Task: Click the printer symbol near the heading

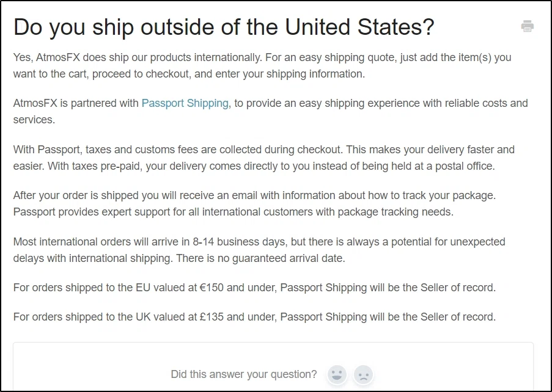Action: click(527, 26)
